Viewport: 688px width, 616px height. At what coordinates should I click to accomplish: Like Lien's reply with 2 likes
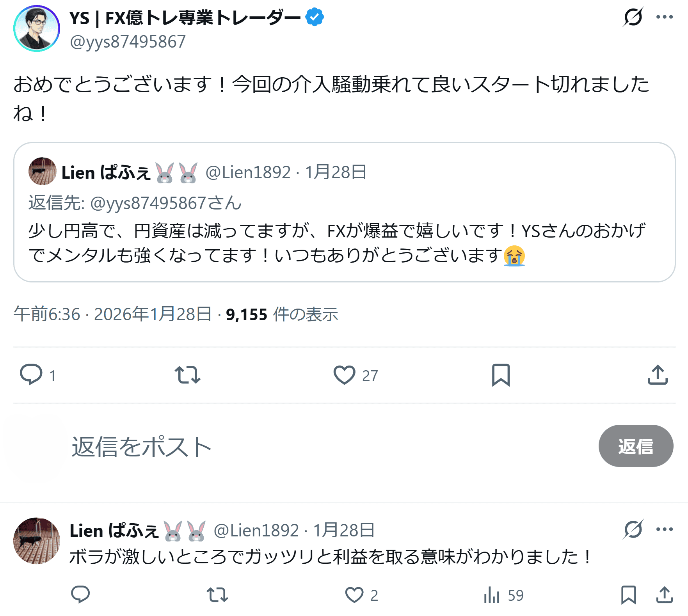pos(354,595)
